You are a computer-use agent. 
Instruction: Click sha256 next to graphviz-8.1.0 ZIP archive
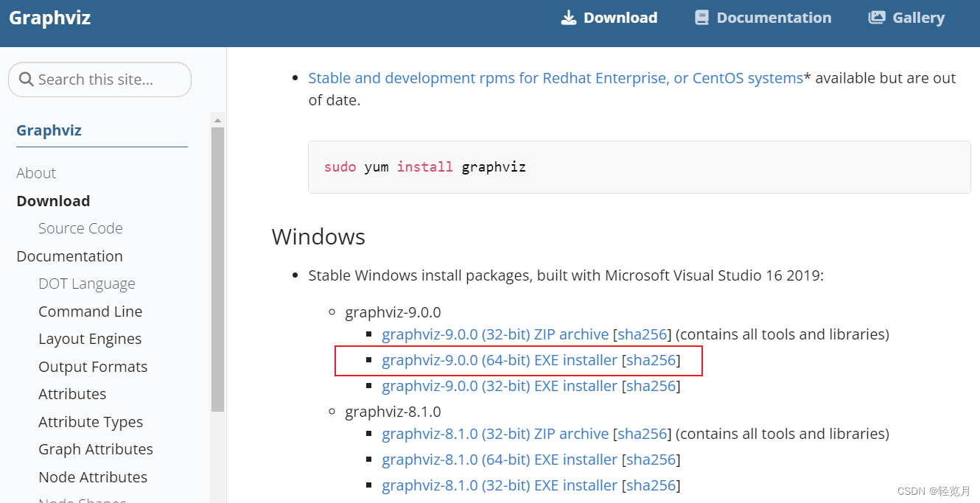click(x=642, y=434)
